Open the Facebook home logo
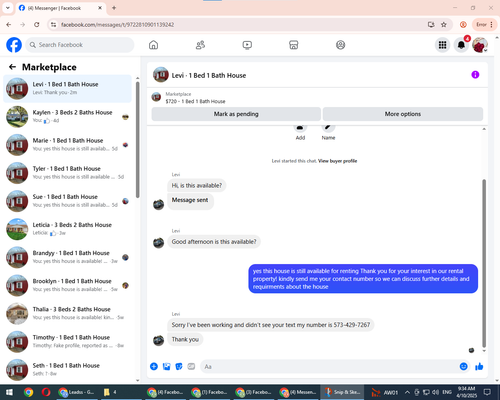The image size is (500, 400). pyautogui.click(x=14, y=45)
